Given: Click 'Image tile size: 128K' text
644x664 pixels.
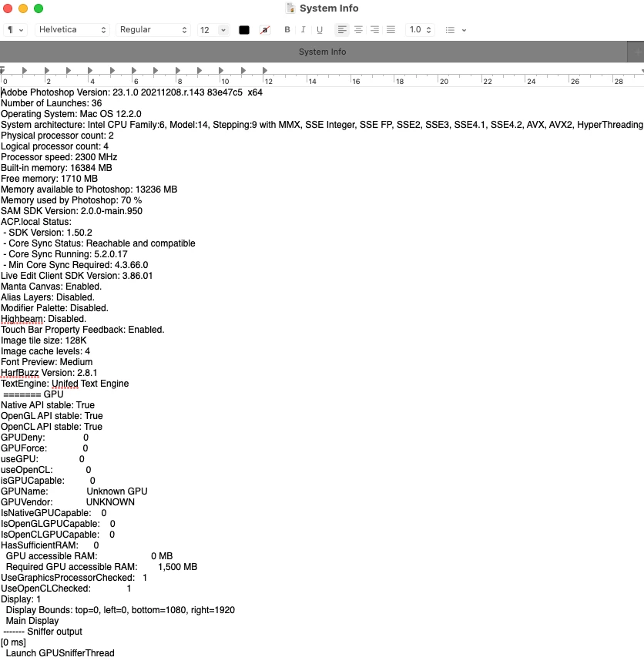Looking at the screenshot, I should (x=44, y=341).
